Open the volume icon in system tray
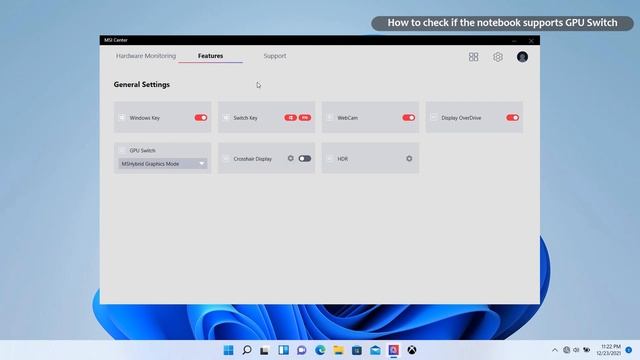The image size is (640, 360). 576,350
